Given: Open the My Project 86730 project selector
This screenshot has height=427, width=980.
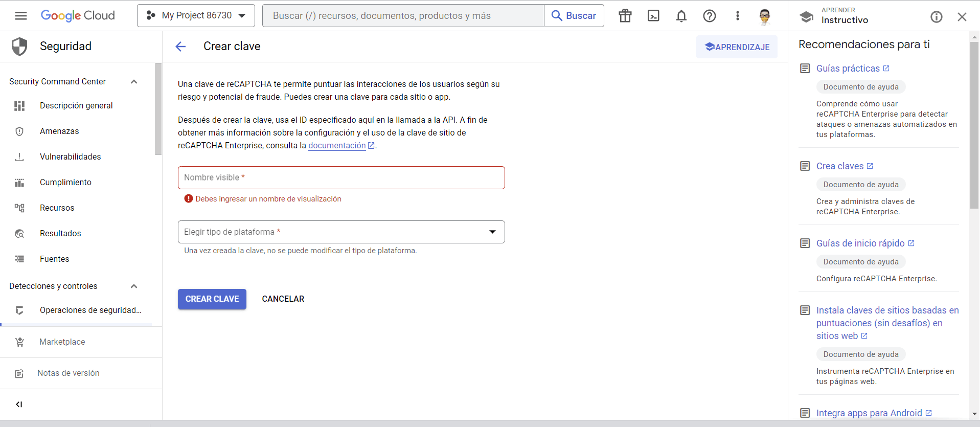Looking at the screenshot, I should click(196, 16).
